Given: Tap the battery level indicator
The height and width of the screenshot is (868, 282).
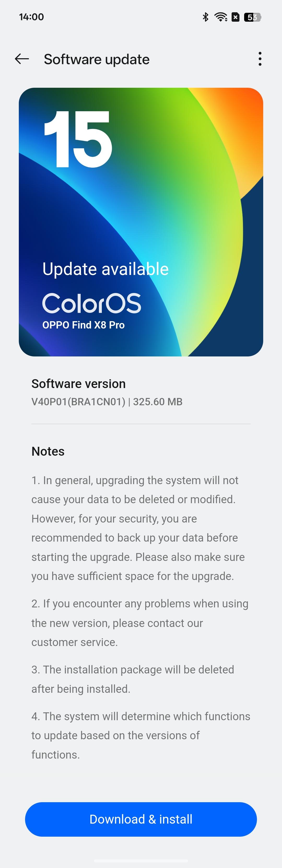Looking at the screenshot, I should pyautogui.click(x=253, y=17).
